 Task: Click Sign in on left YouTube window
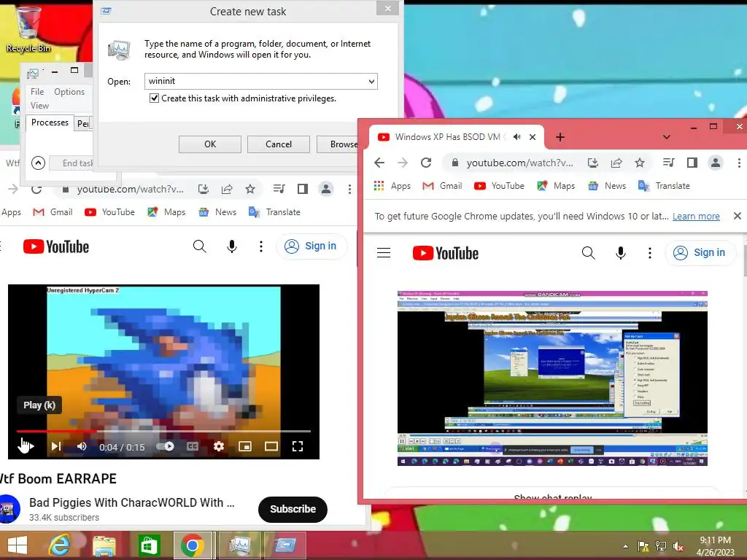click(x=311, y=246)
